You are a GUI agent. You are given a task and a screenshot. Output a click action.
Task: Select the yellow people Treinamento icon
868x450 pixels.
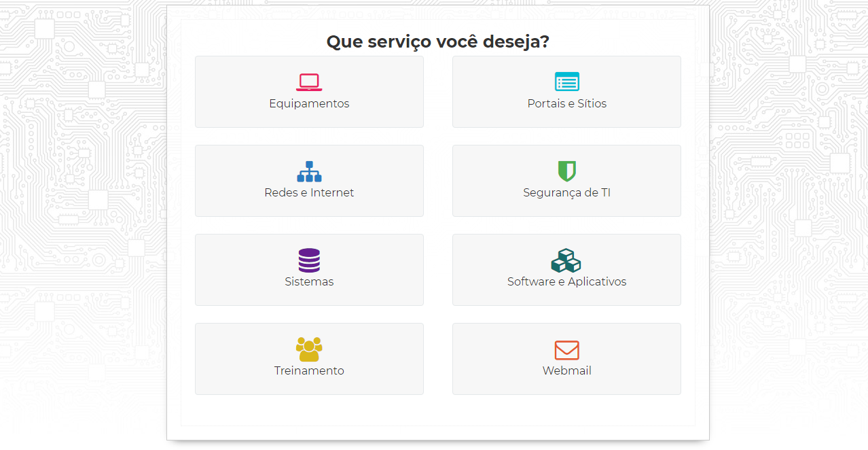point(309,349)
